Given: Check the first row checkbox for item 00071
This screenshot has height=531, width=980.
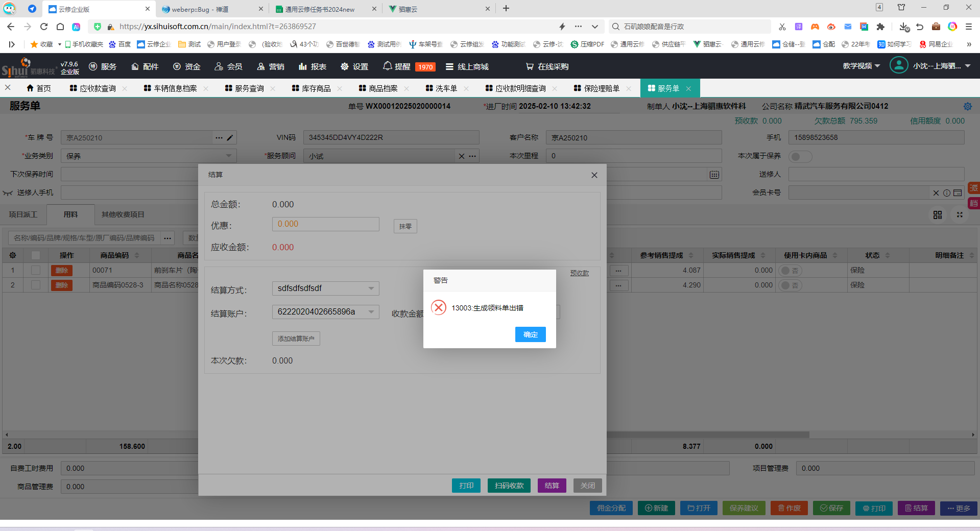Looking at the screenshot, I should (x=36, y=270).
